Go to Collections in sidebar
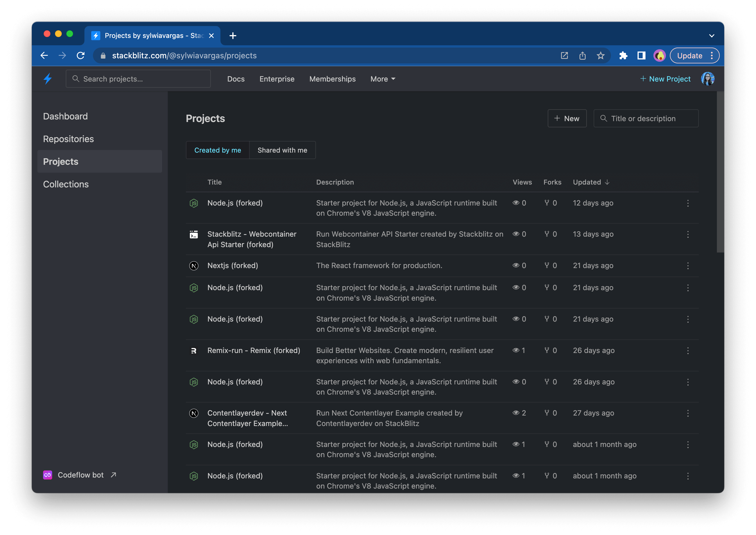Screen dimensions: 756x535 [x=66, y=184]
